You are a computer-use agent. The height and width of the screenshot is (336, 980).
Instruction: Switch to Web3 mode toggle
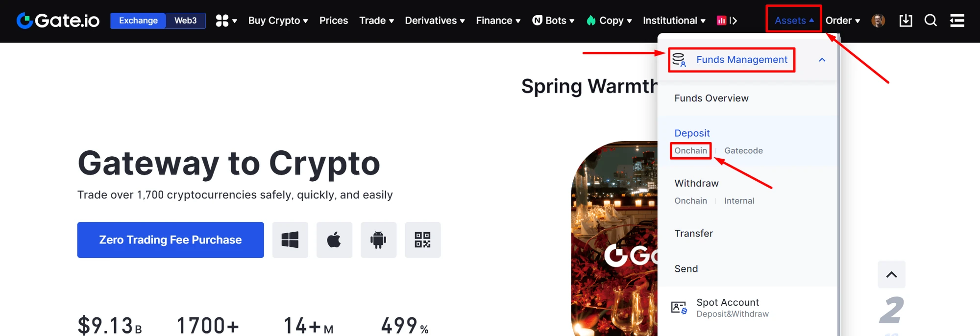coord(185,21)
